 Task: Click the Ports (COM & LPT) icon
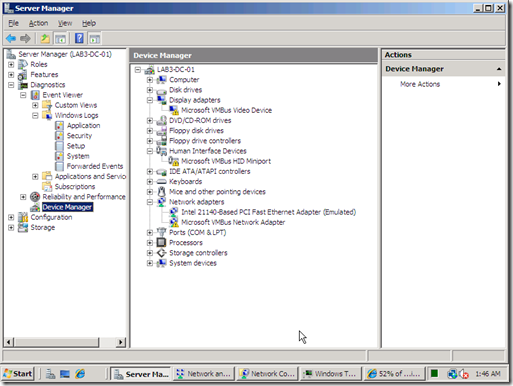(x=161, y=232)
